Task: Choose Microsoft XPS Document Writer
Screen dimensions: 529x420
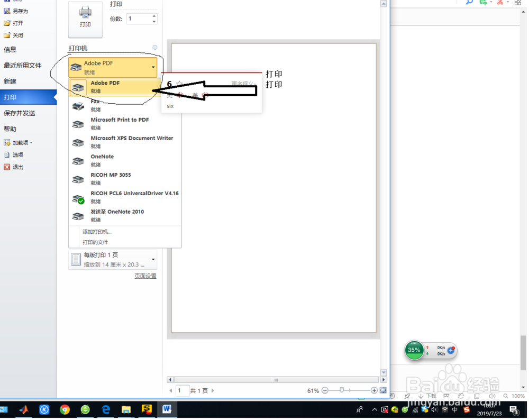Action: (125, 142)
